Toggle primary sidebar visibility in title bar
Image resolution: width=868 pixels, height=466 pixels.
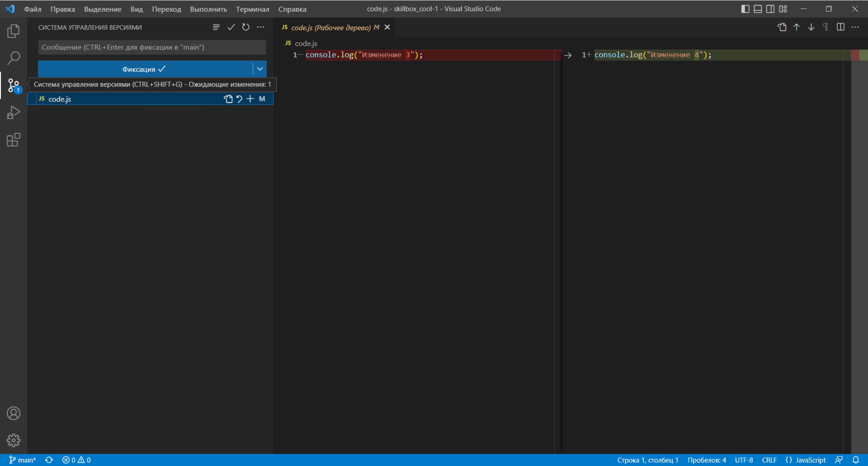coord(745,9)
